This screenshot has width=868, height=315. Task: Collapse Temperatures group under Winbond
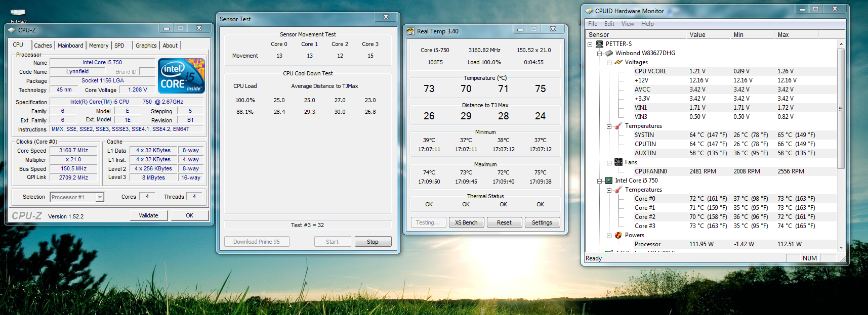[x=609, y=126]
